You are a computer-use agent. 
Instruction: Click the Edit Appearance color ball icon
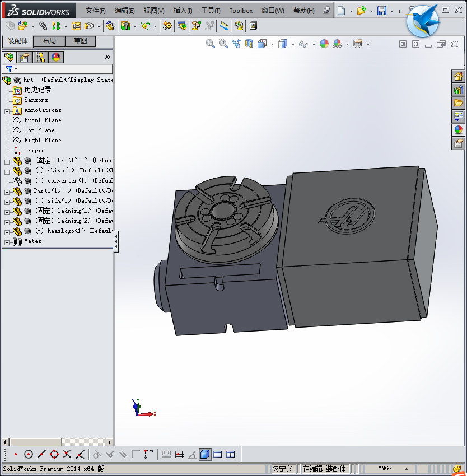point(324,44)
